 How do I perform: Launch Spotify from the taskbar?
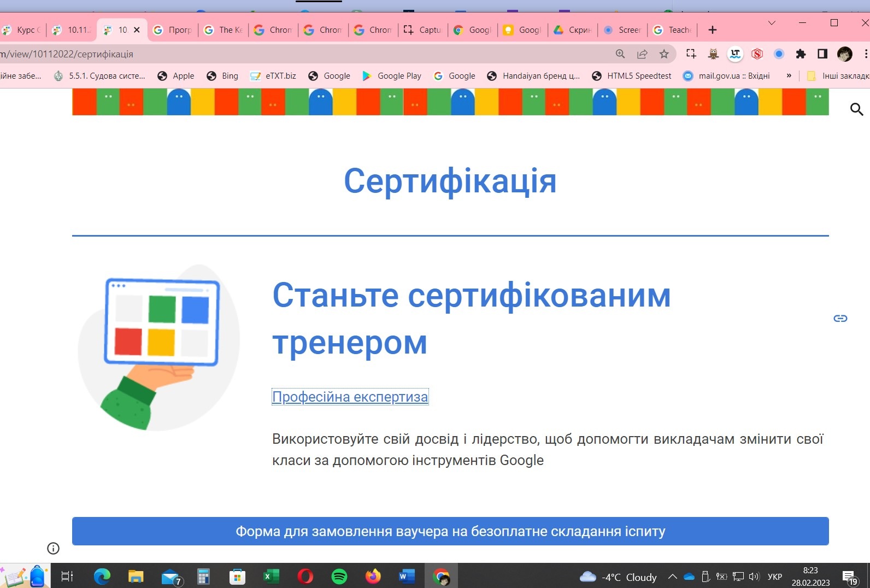coord(339,576)
